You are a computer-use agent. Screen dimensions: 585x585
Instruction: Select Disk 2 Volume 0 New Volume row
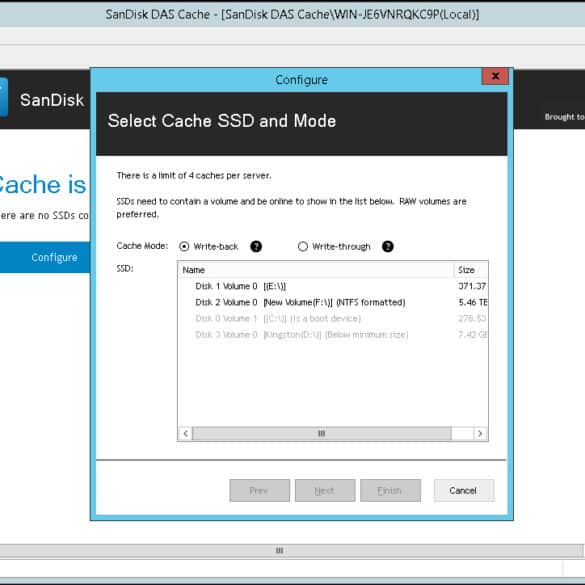pyautogui.click(x=333, y=302)
